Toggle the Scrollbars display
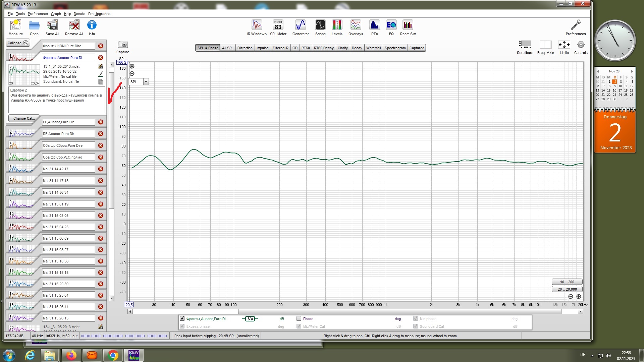644x362 pixels. click(525, 45)
